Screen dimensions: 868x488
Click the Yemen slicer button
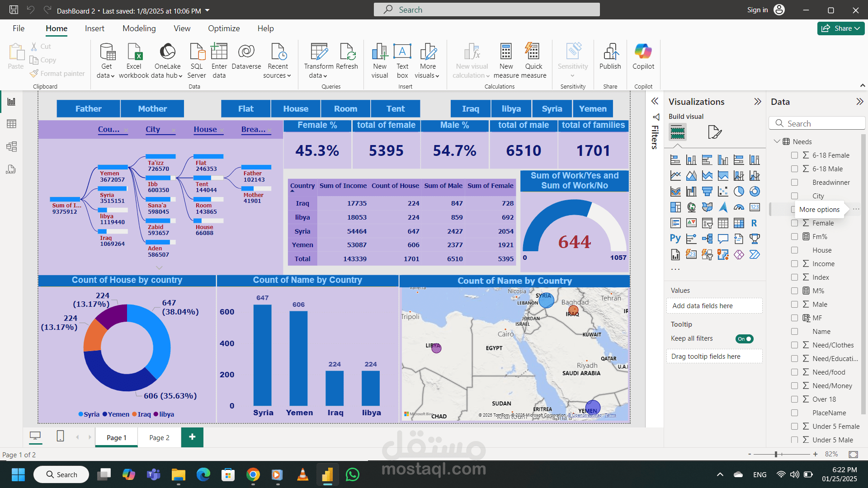(x=593, y=109)
